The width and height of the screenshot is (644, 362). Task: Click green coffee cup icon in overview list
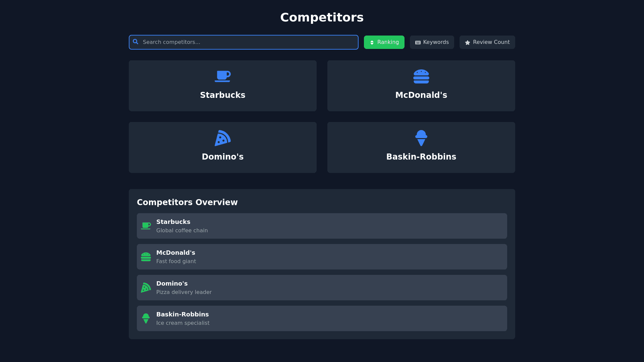(x=146, y=226)
